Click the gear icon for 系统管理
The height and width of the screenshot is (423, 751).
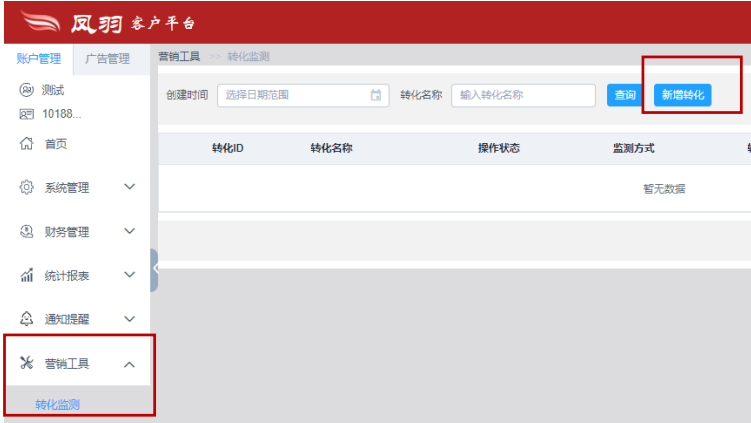tap(27, 187)
